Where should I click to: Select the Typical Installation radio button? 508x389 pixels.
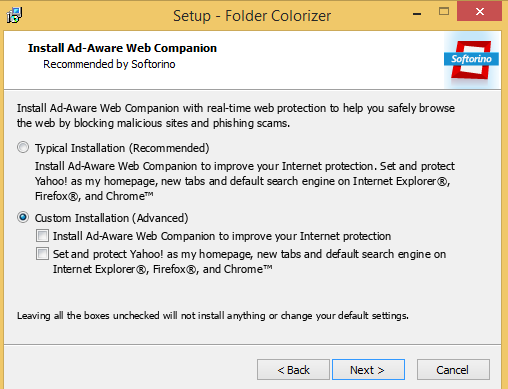[x=23, y=147]
